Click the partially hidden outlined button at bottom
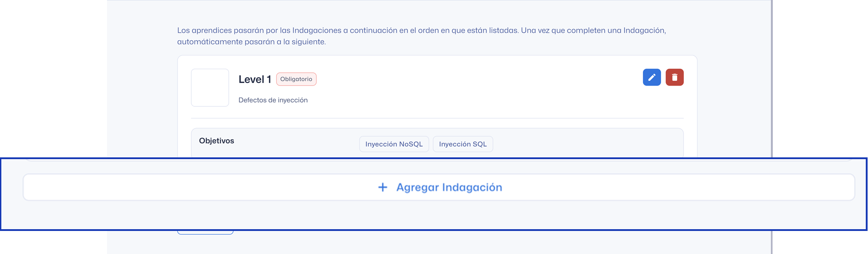The width and height of the screenshot is (868, 254). (205, 232)
